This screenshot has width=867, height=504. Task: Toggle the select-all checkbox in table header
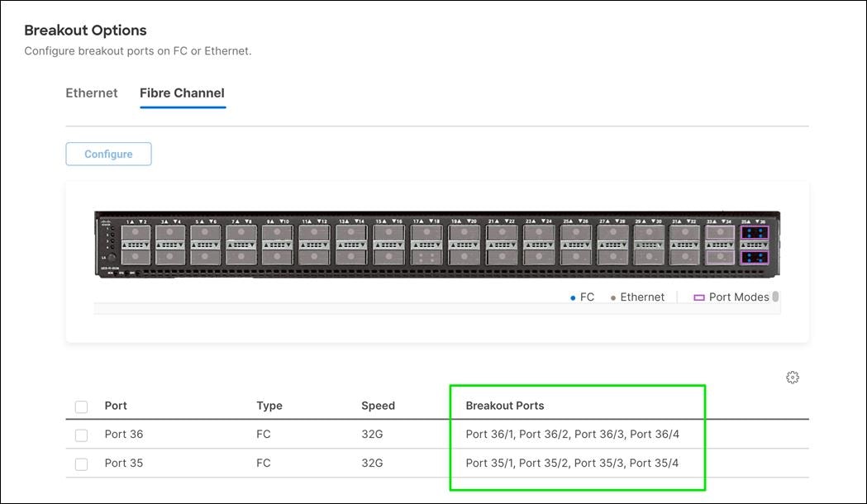pyautogui.click(x=81, y=406)
